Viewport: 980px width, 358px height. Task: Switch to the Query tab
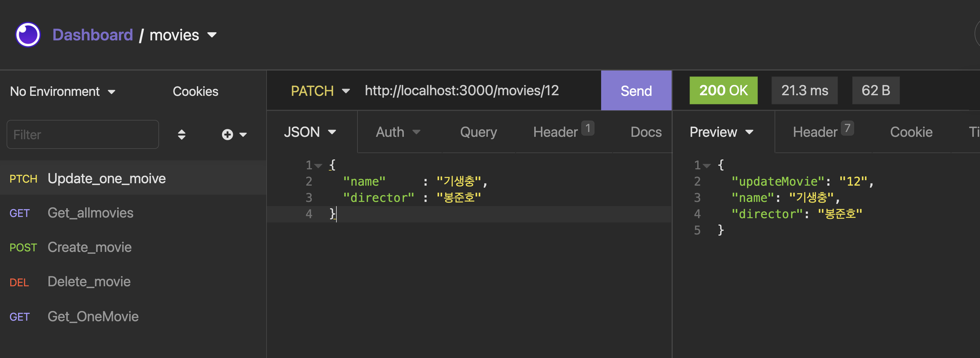point(478,132)
